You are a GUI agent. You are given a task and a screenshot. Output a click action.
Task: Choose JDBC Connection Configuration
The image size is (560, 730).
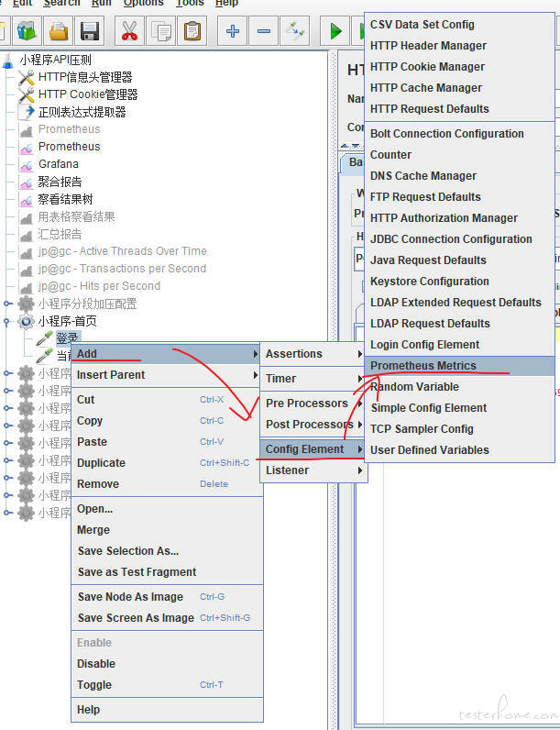[459, 239]
